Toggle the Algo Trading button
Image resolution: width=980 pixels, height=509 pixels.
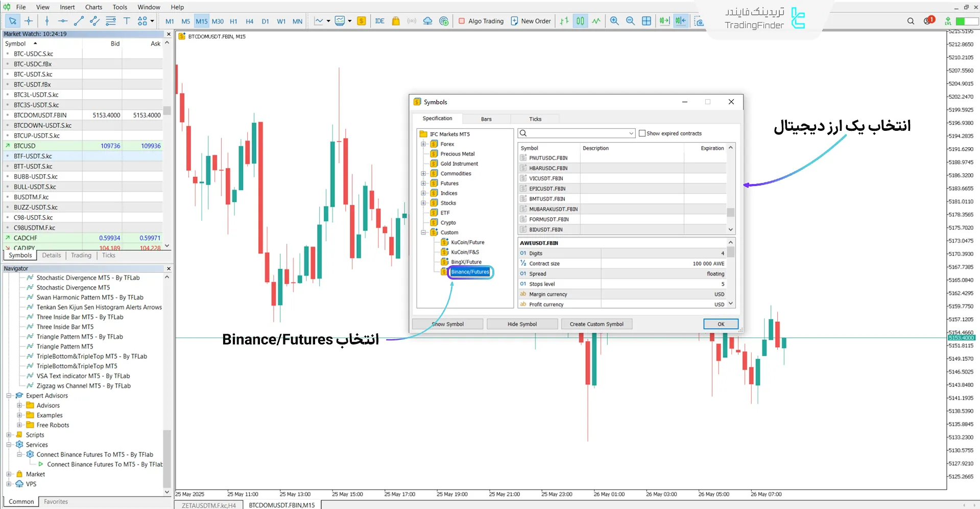(x=481, y=21)
